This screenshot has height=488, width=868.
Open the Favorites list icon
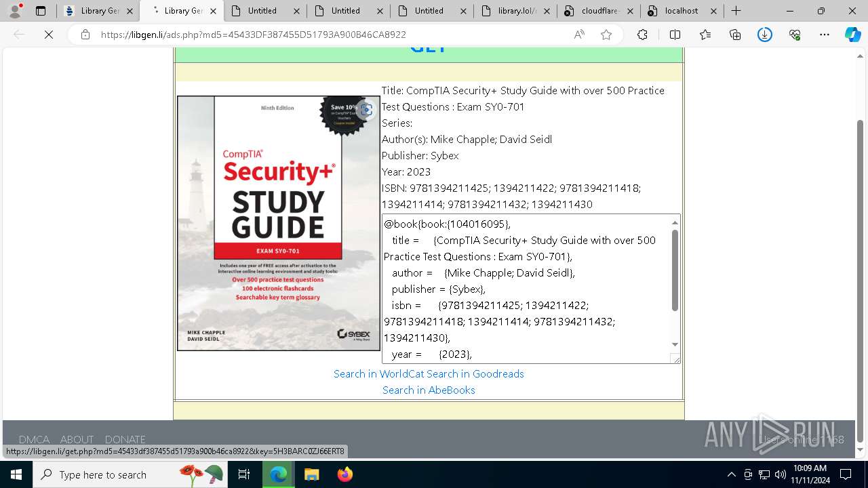click(x=705, y=35)
